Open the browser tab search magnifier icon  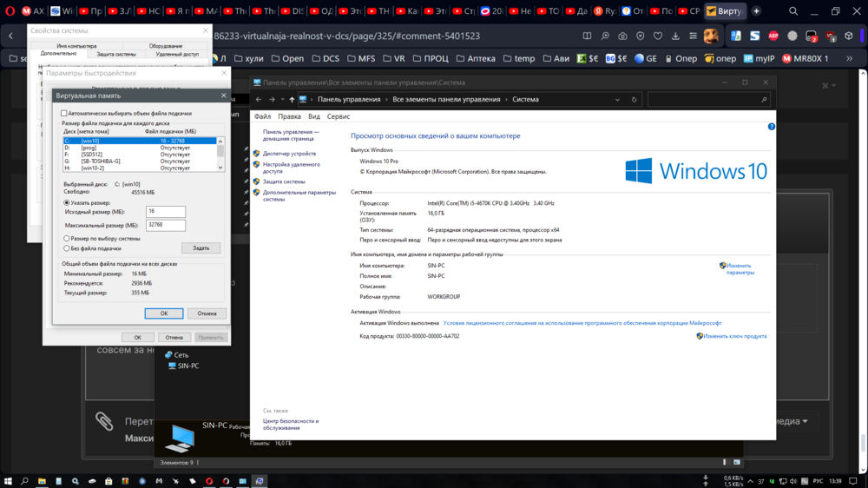[x=793, y=11]
